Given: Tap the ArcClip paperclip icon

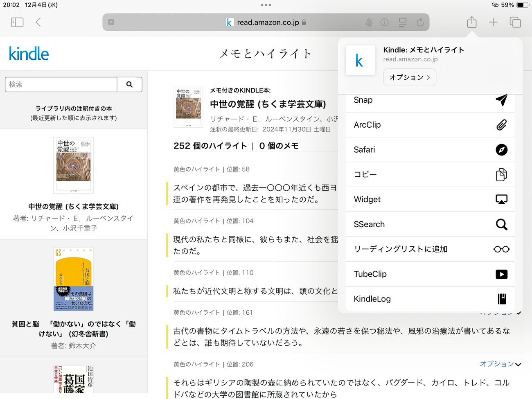Looking at the screenshot, I should (501, 125).
